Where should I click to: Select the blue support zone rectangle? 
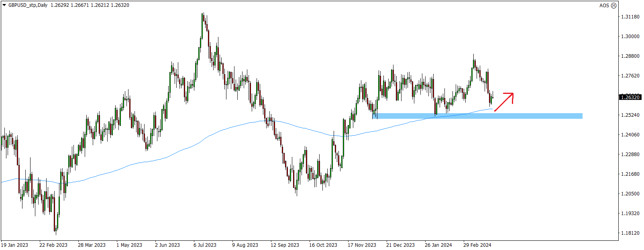(x=477, y=116)
